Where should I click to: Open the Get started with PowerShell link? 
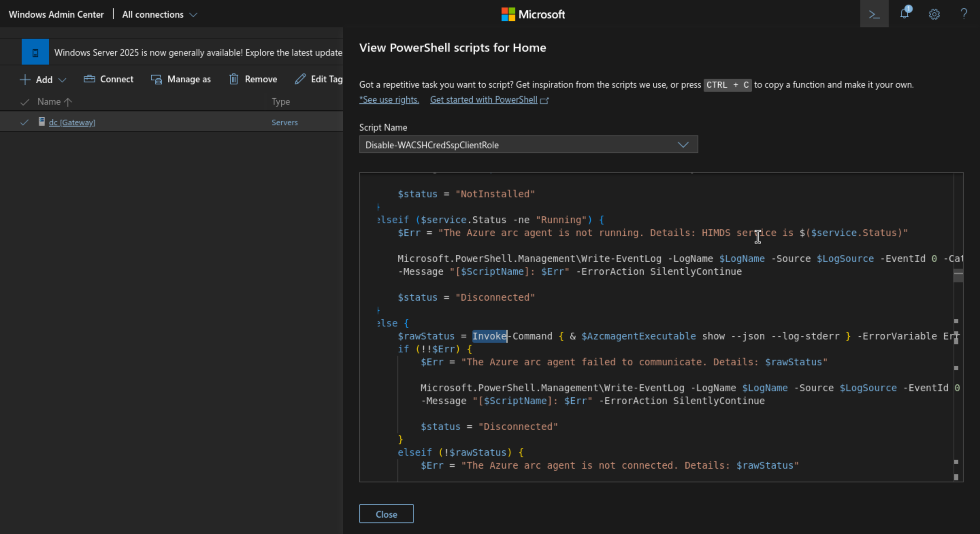484,100
